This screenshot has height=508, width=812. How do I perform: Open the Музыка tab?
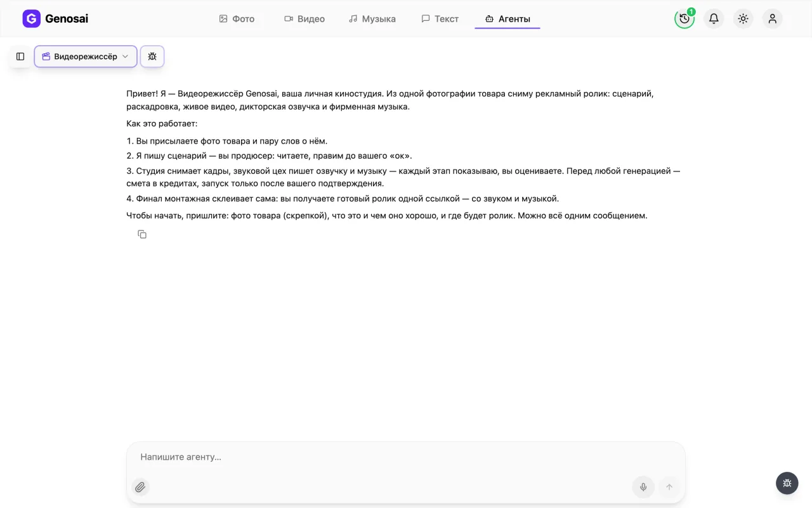click(372, 19)
